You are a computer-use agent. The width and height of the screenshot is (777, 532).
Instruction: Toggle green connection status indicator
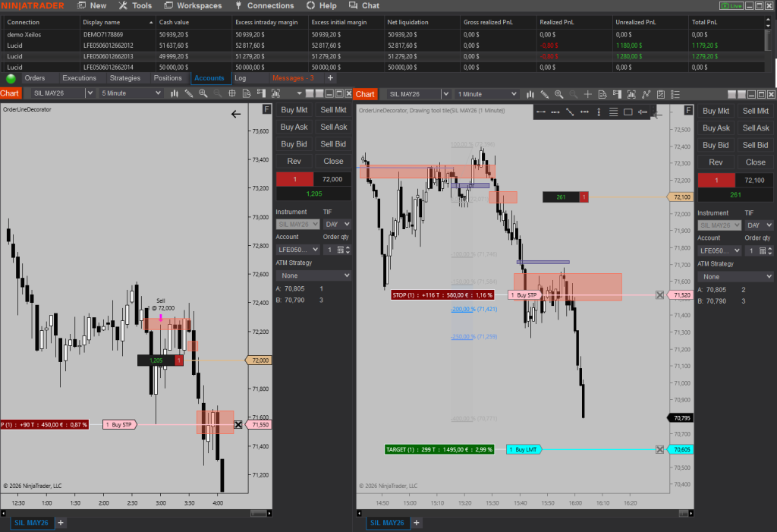coord(11,78)
